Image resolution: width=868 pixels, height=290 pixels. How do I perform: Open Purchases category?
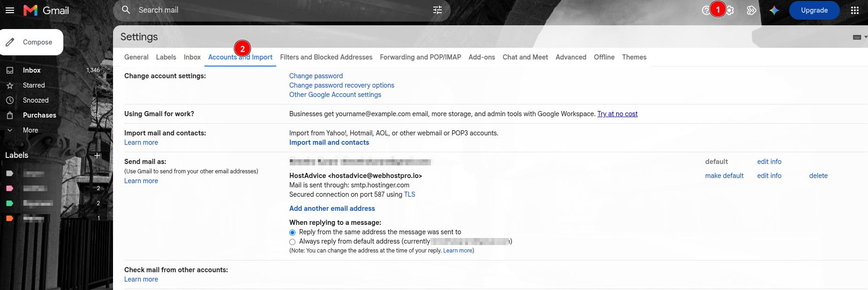coord(39,115)
